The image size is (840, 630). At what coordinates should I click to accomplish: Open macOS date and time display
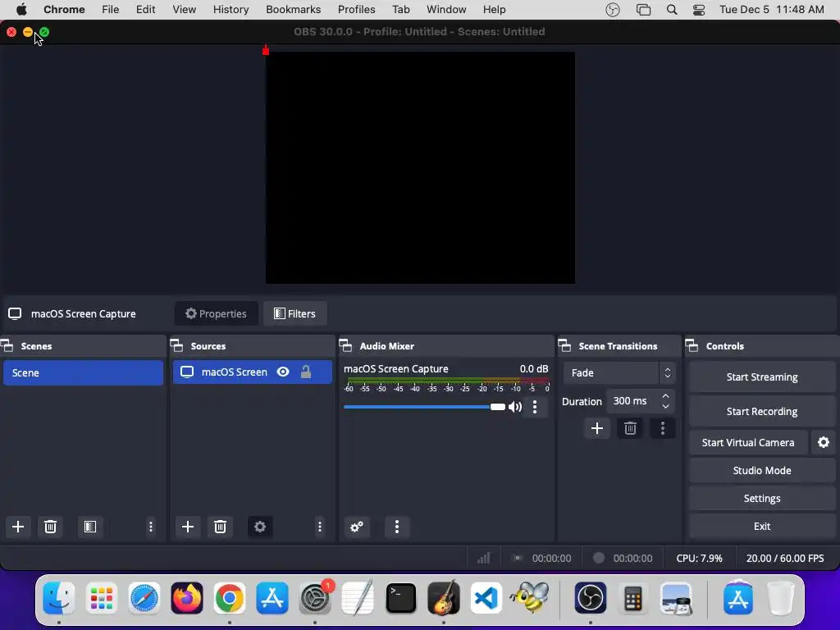[x=771, y=10]
